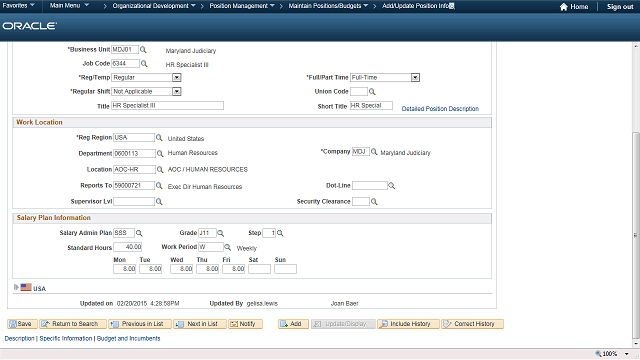
Task: Click the Add button
Action: tap(293, 324)
